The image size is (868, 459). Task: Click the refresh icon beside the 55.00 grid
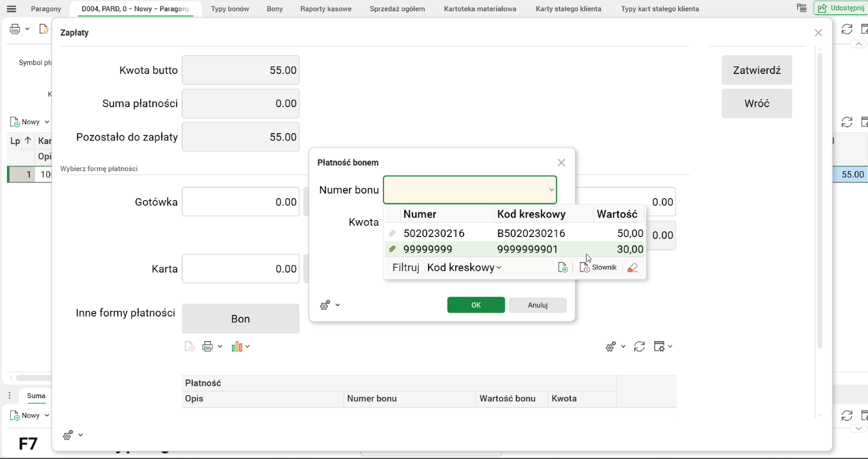coord(847,122)
